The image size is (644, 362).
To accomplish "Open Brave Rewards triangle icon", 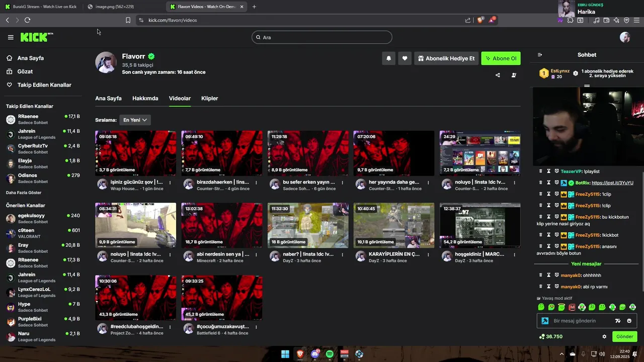I will coord(492,20).
